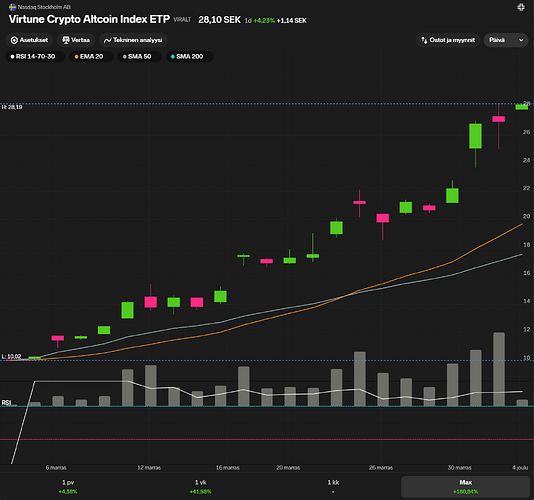The width and height of the screenshot is (534, 500).
Task: Click the tall green candle near 30 marras
Action: (475, 136)
